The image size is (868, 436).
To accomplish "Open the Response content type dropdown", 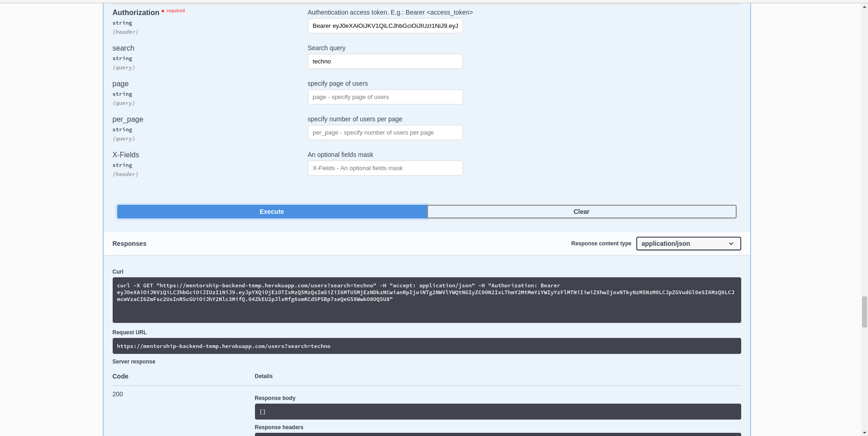I will [688, 244].
